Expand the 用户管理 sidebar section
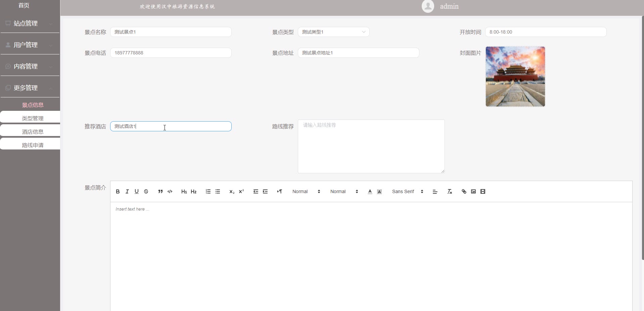 point(30,45)
